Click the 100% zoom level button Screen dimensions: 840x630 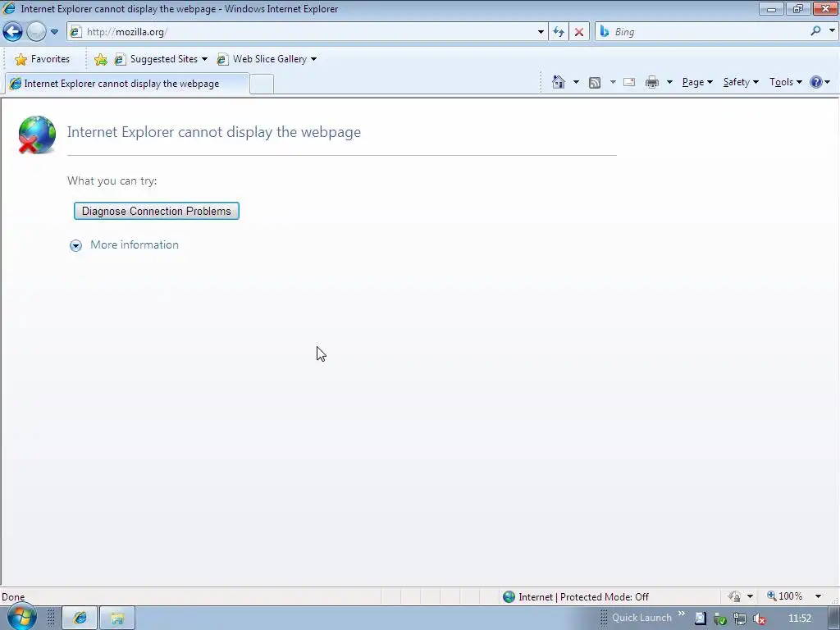click(784, 596)
